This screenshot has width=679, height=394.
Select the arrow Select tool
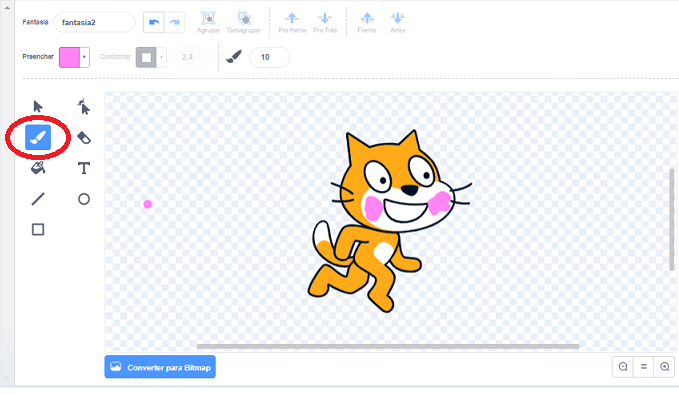tap(38, 107)
